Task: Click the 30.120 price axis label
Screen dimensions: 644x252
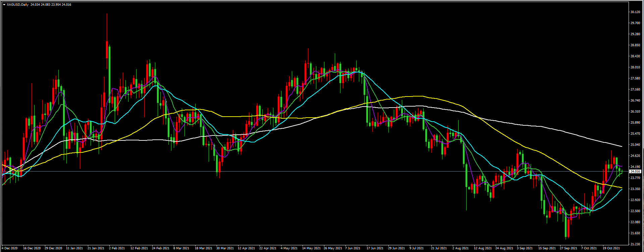Action: coord(635,12)
